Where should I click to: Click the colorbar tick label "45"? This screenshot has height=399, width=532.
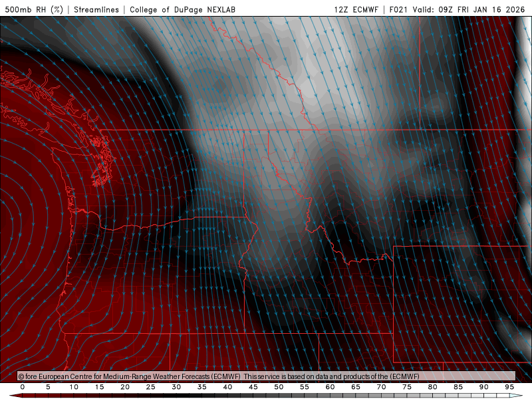click(x=253, y=387)
